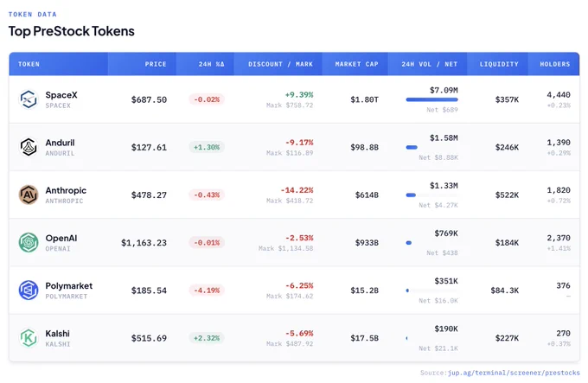Select the OpenAI $1,163.23 price cell
Screen dimensions: 588x383
[144, 243]
